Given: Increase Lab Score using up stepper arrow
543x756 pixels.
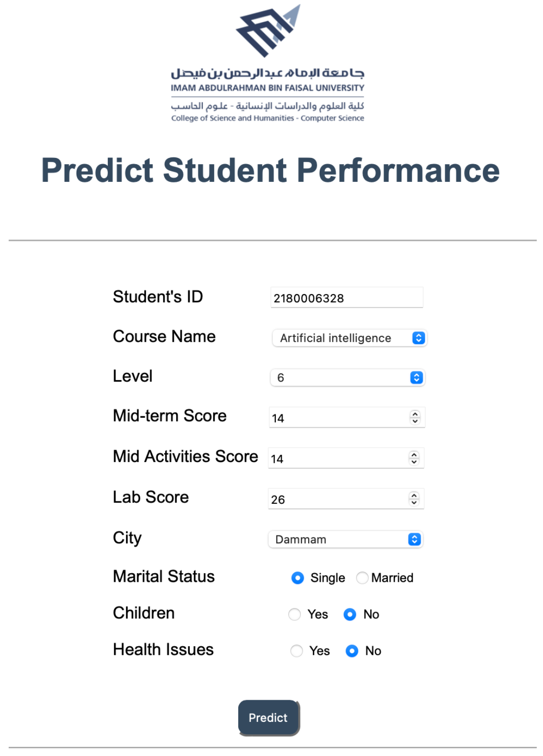Looking at the screenshot, I should point(414,496).
